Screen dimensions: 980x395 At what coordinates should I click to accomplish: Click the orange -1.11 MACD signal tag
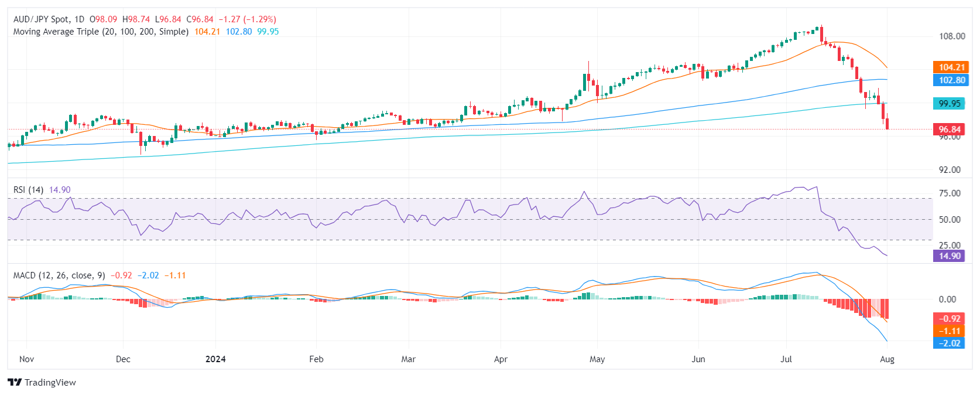click(x=950, y=331)
